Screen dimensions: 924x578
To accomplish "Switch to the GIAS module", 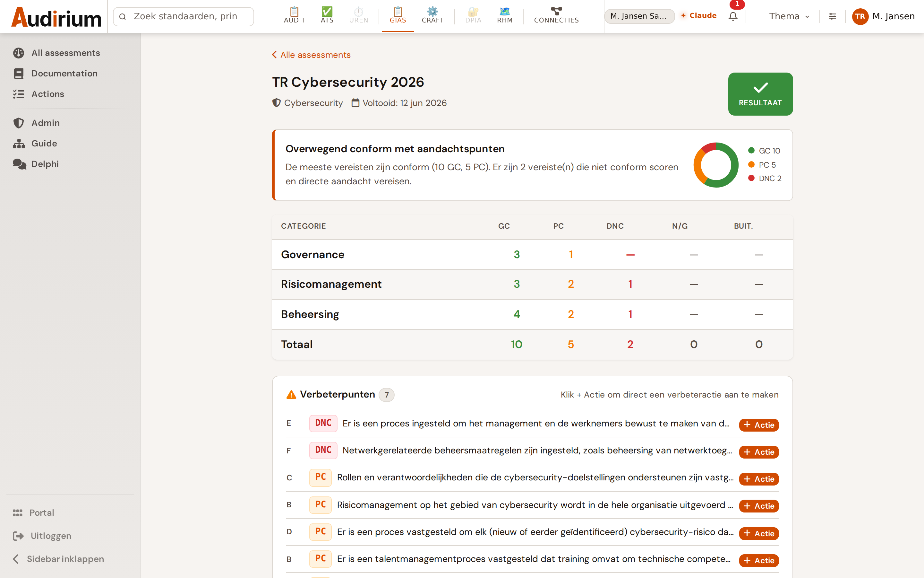I will click(x=398, y=16).
